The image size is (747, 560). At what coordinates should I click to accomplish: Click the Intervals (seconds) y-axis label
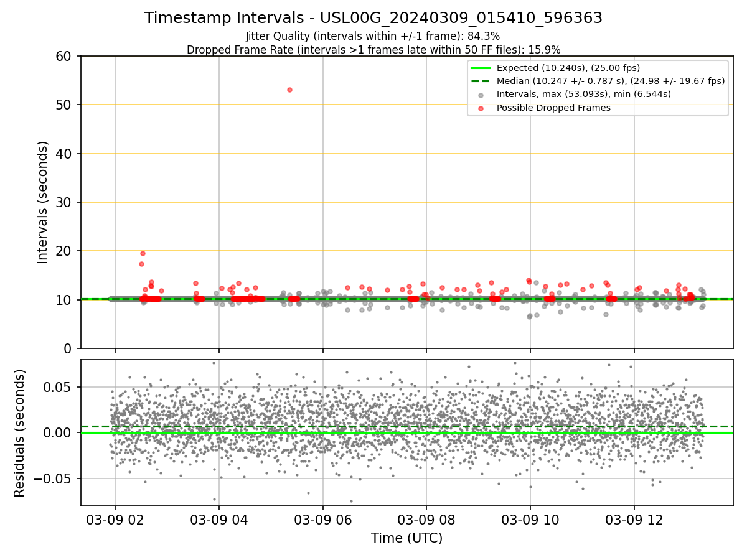pos(43,202)
